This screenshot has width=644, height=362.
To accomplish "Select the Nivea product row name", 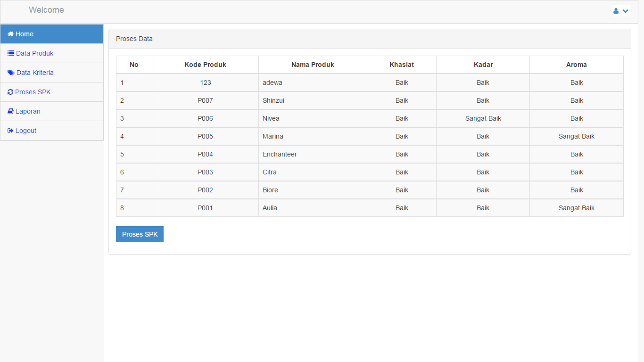I will pyautogui.click(x=271, y=118).
